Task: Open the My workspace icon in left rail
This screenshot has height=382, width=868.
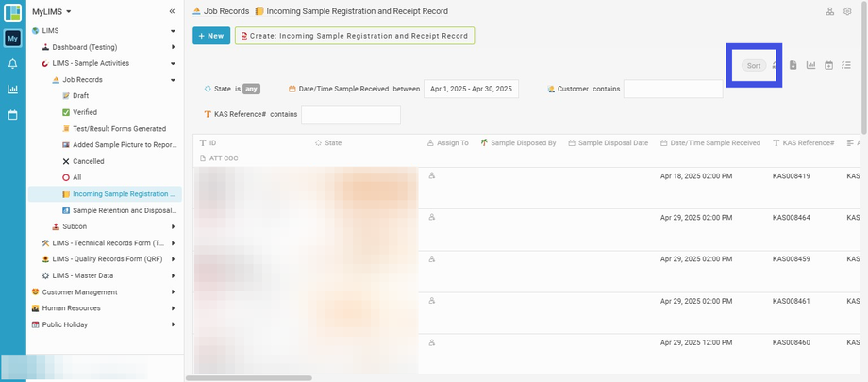Action: (12, 38)
